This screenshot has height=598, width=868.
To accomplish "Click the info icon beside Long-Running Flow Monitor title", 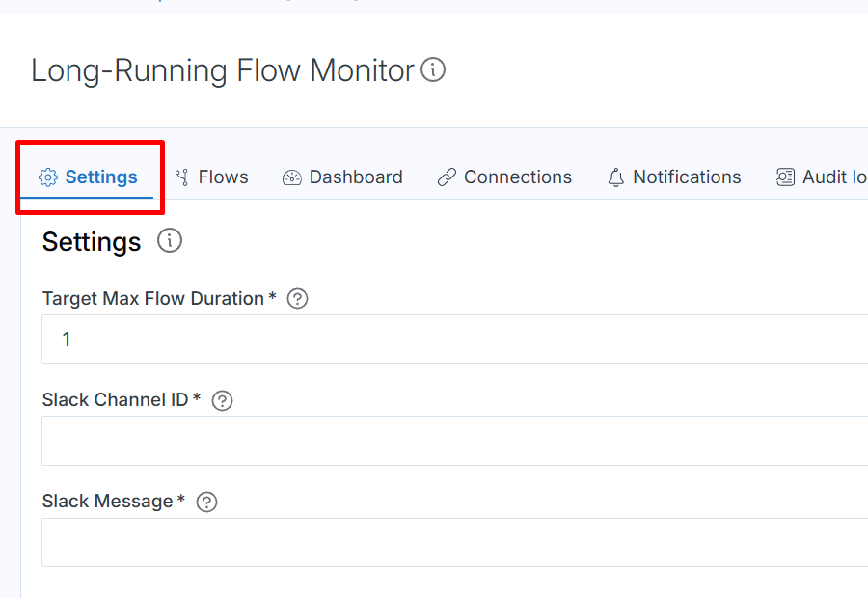I will click(x=434, y=70).
